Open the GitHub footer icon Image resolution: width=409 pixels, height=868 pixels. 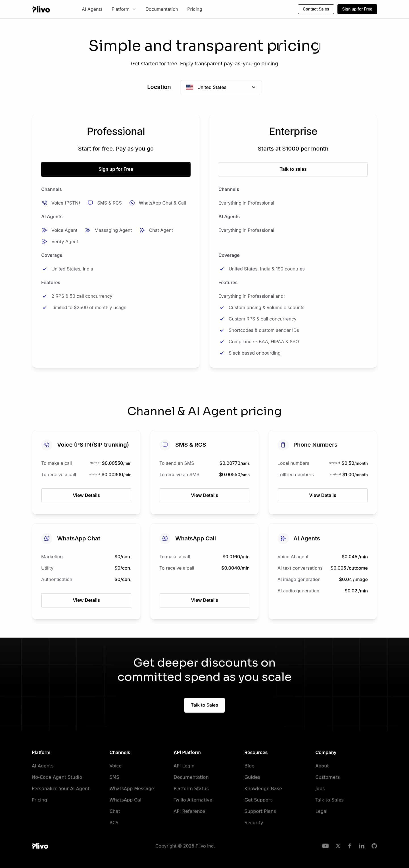tap(374, 846)
